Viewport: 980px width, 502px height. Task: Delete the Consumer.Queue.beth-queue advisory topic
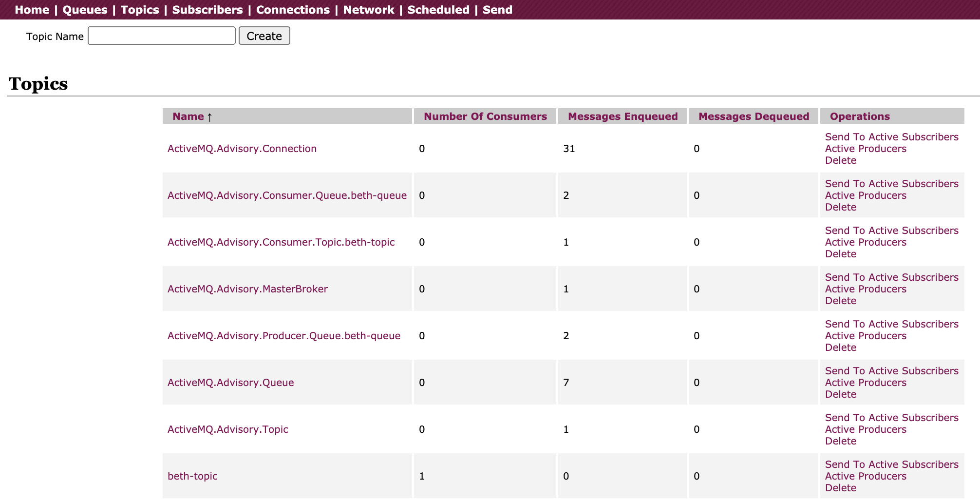pos(841,207)
